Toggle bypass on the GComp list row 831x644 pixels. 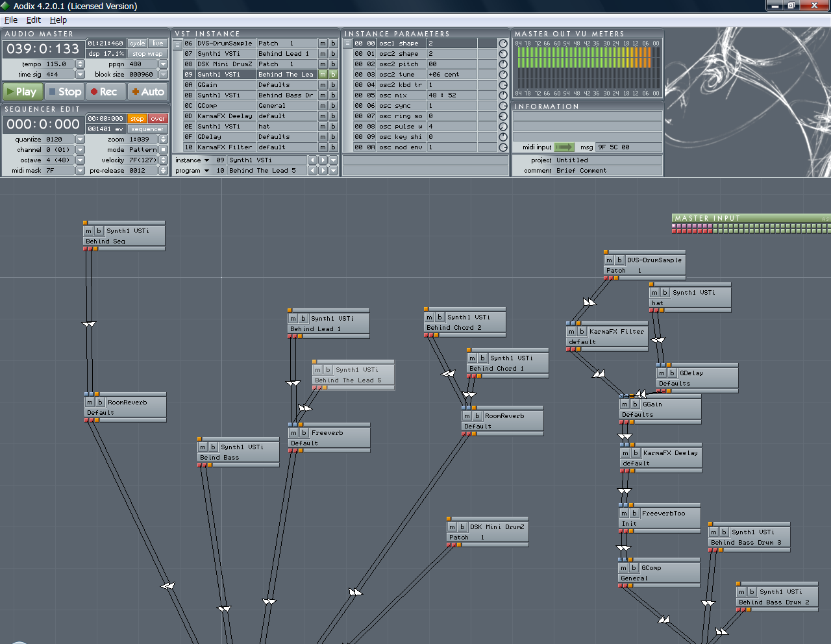coord(333,106)
